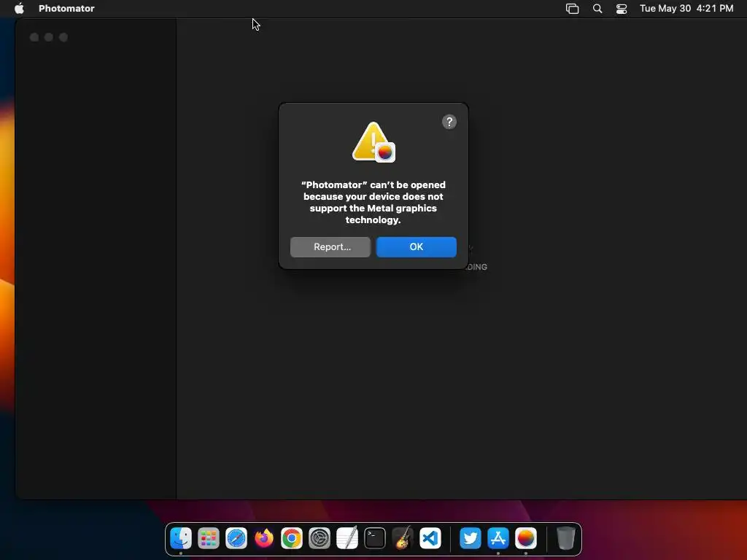Screen dimensions: 747x560
Task: Open TextEdit from the Dock
Action: coord(347,539)
